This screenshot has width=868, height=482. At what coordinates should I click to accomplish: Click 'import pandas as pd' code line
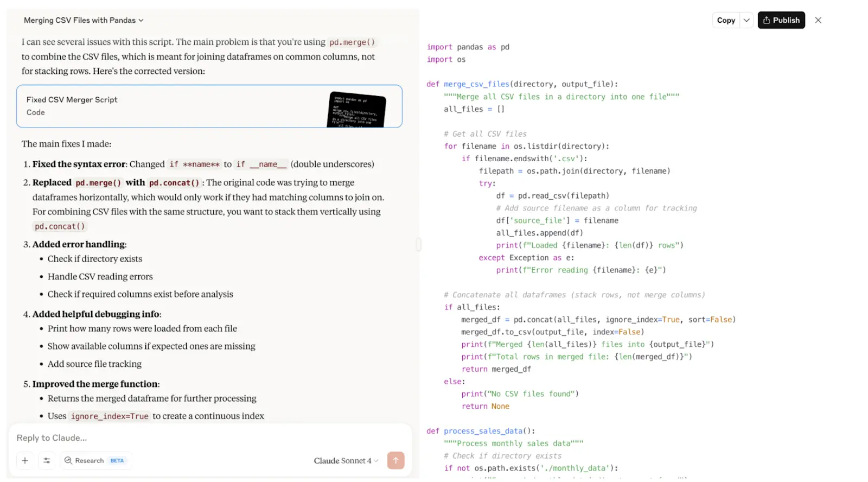click(x=468, y=47)
